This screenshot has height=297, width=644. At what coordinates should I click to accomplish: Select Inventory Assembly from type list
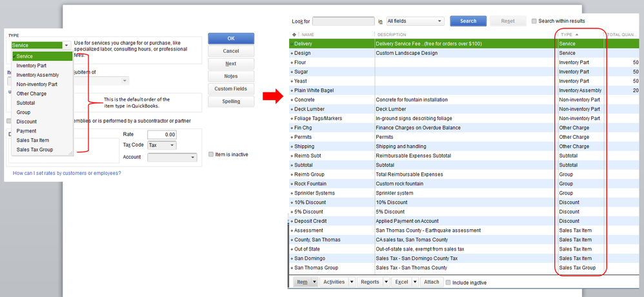43,75
